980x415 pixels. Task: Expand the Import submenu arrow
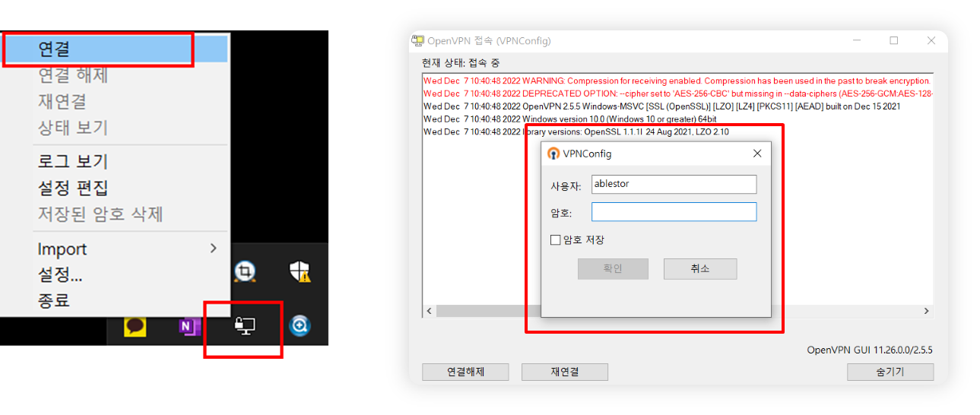click(213, 249)
